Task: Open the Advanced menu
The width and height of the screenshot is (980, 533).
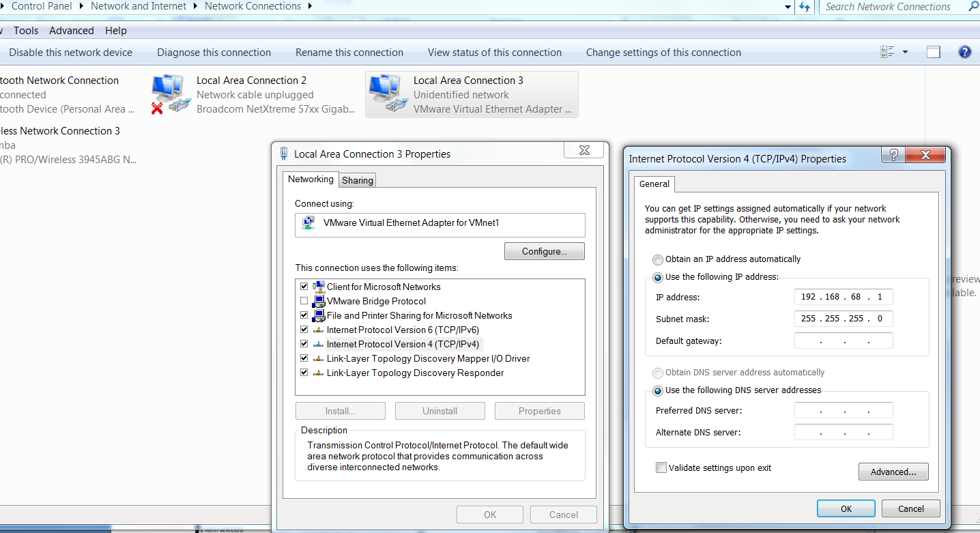Action: click(71, 31)
